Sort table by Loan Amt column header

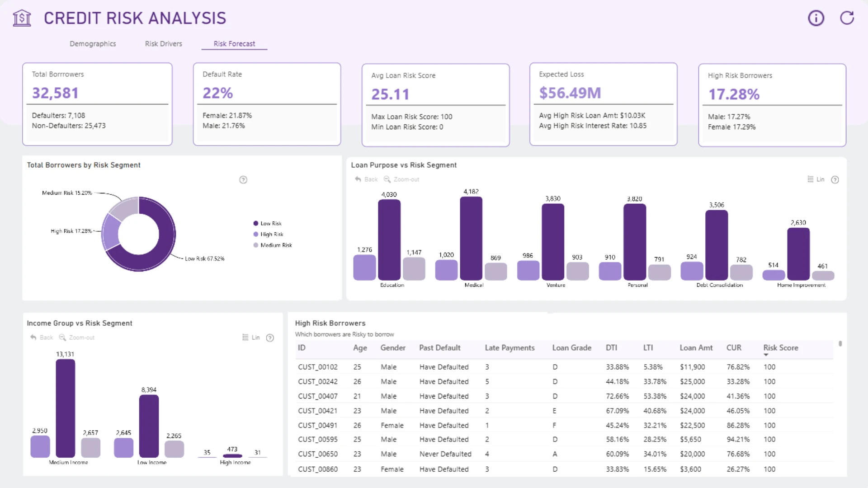tap(696, 348)
